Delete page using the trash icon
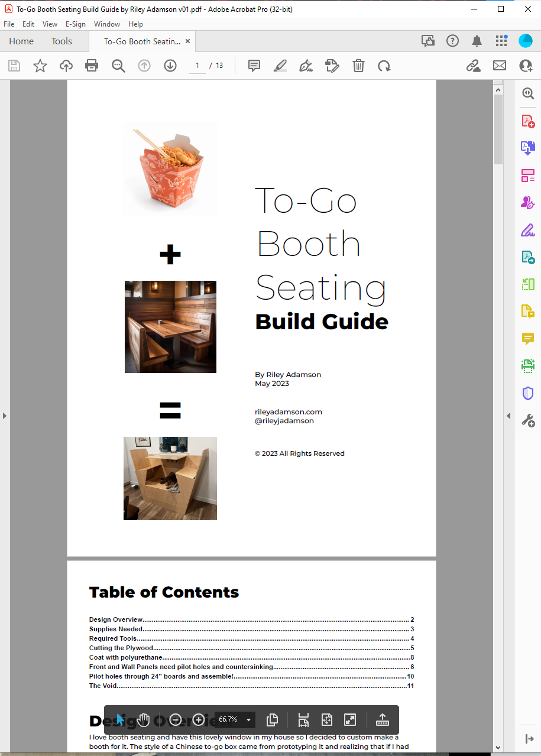Screen dimensions: 541x756 click(358, 66)
